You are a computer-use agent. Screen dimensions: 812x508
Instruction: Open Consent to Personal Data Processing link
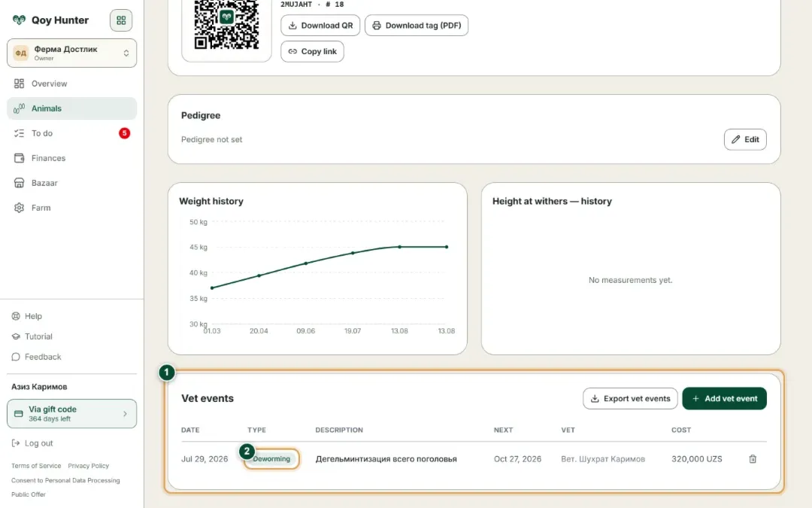coord(65,480)
